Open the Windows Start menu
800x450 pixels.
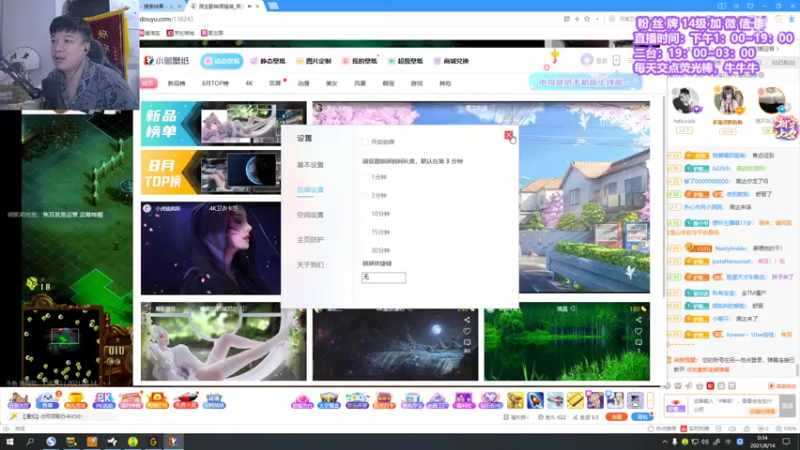click(10, 441)
